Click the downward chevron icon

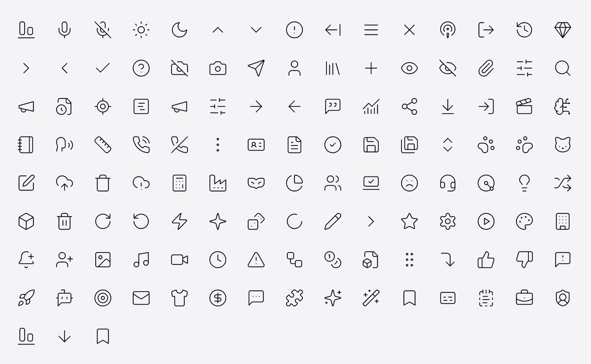(x=256, y=30)
